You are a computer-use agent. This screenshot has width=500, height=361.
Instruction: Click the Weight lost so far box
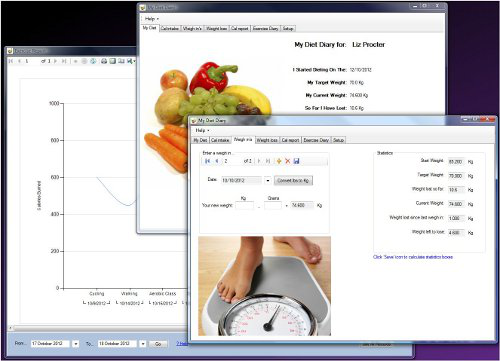pos(456,190)
